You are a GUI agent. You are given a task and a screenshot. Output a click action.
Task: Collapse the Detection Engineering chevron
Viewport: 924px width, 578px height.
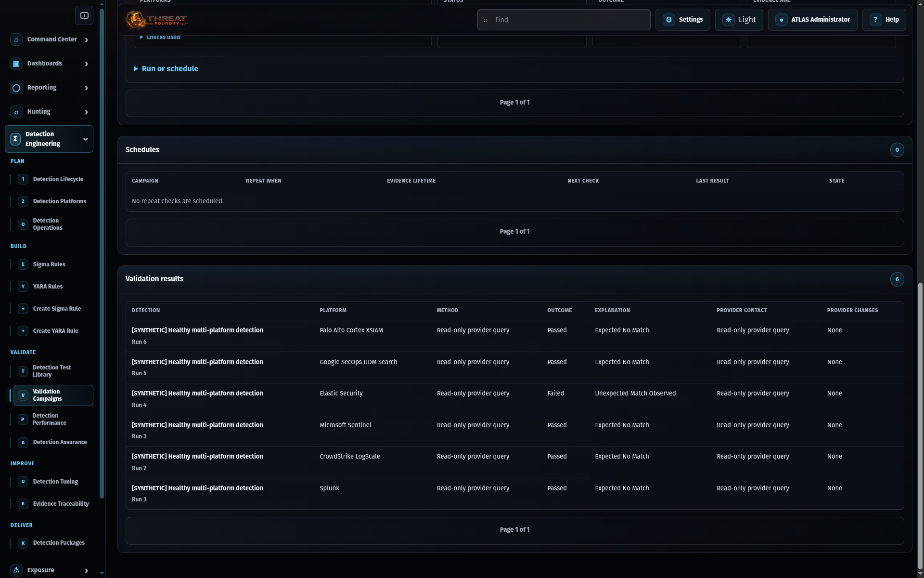point(86,139)
